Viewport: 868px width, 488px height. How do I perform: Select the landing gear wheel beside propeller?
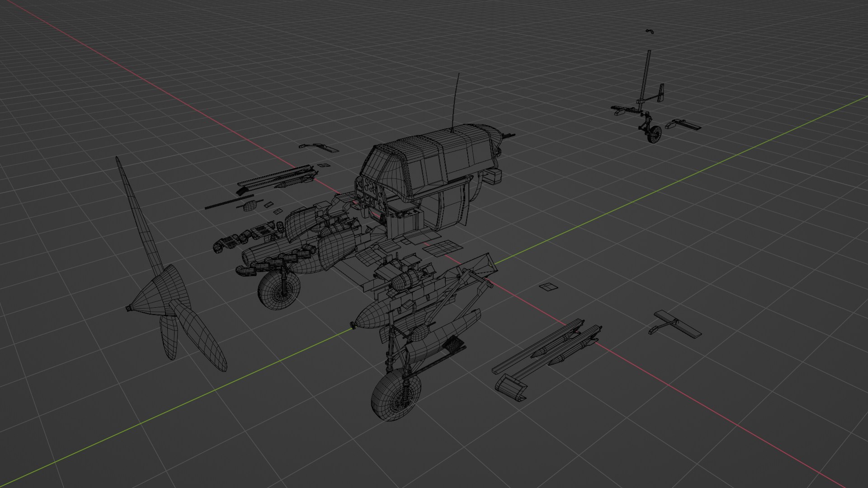(279, 290)
